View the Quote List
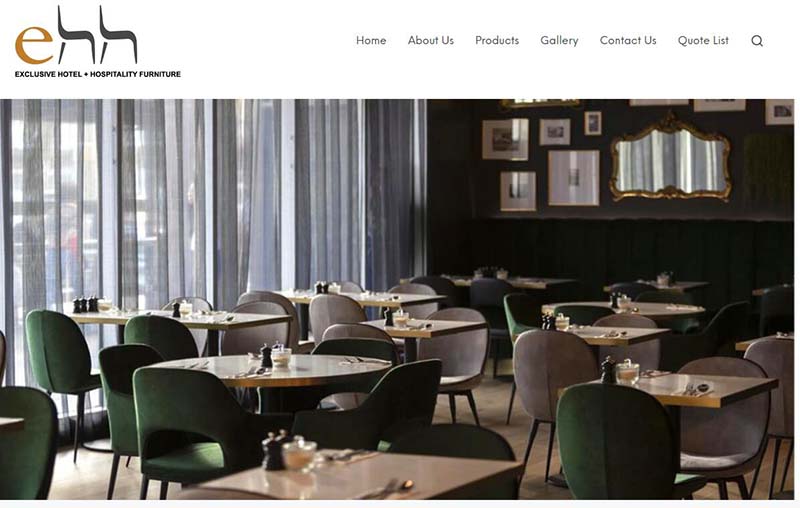This screenshot has width=800, height=508. pos(703,40)
